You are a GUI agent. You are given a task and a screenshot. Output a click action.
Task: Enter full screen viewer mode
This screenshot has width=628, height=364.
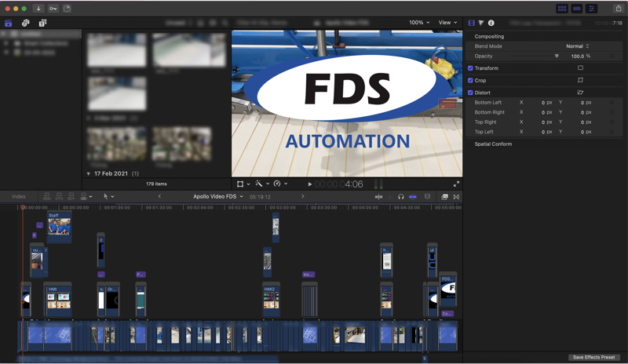[x=456, y=184]
